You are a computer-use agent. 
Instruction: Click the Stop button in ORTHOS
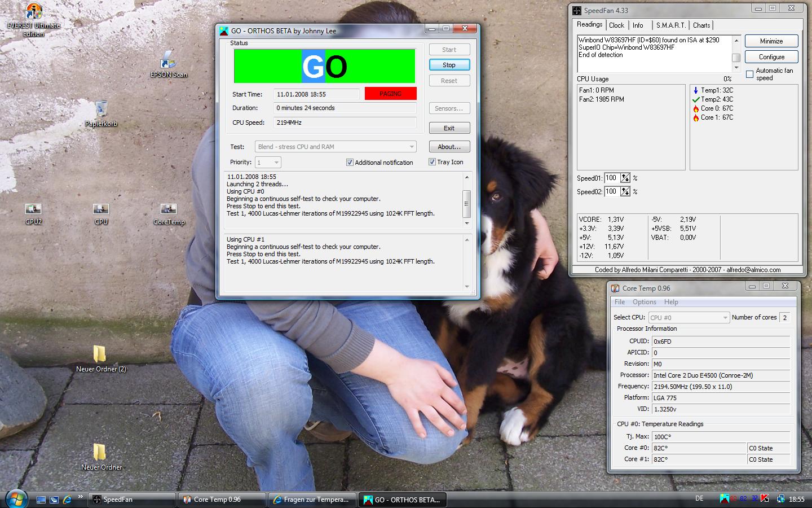tap(449, 65)
